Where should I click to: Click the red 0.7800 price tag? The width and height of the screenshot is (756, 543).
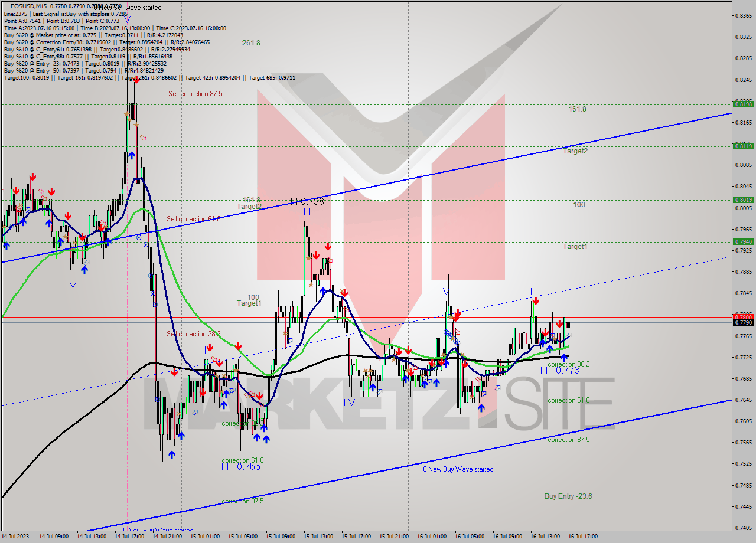743,317
